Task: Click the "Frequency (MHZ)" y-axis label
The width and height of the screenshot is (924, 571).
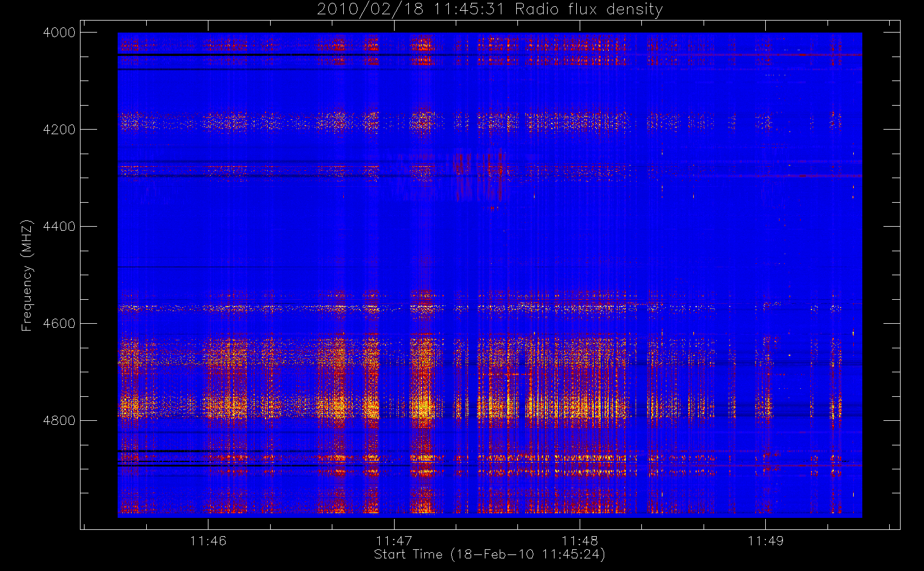Action: tap(26, 275)
